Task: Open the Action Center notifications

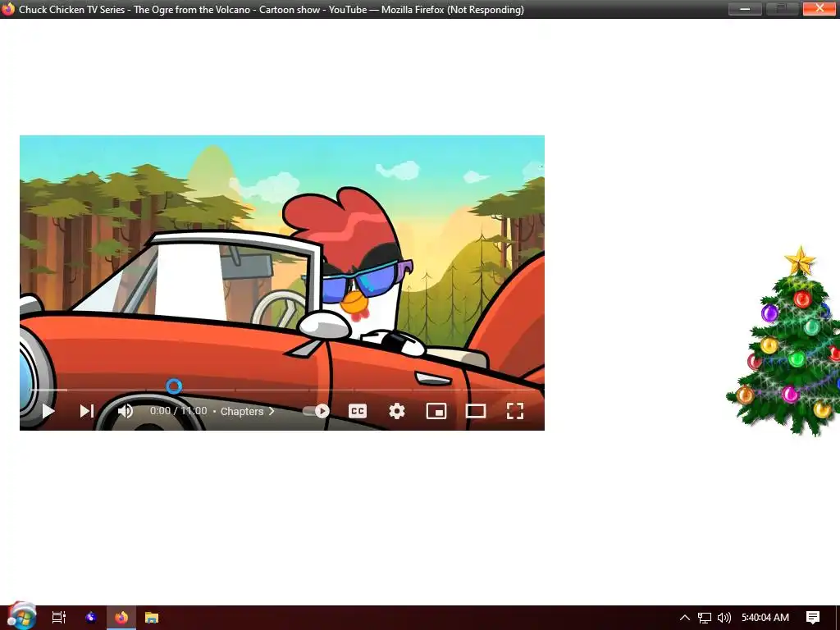Action: pos(813,618)
